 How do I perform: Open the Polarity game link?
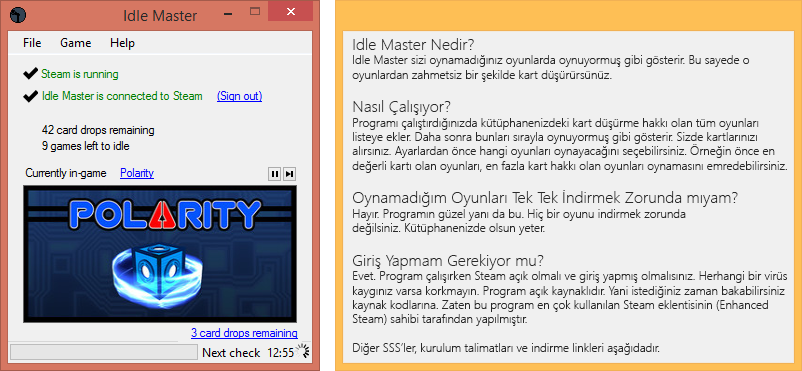click(137, 173)
